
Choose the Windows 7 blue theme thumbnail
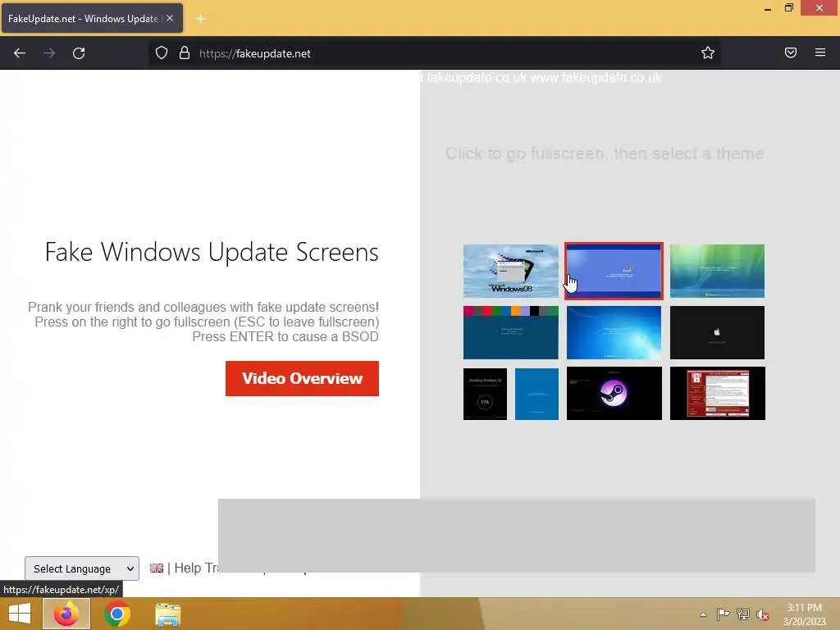(614, 332)
